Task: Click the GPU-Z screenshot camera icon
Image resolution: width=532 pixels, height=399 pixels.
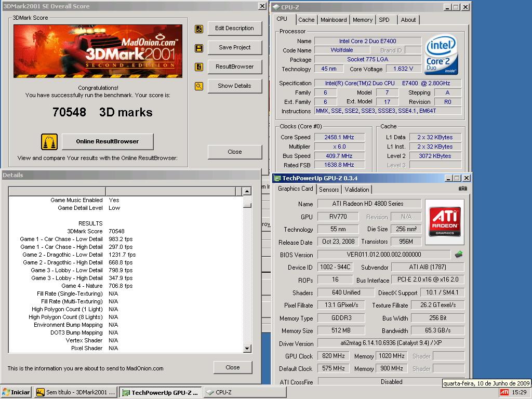Action: tap(463, 188)
